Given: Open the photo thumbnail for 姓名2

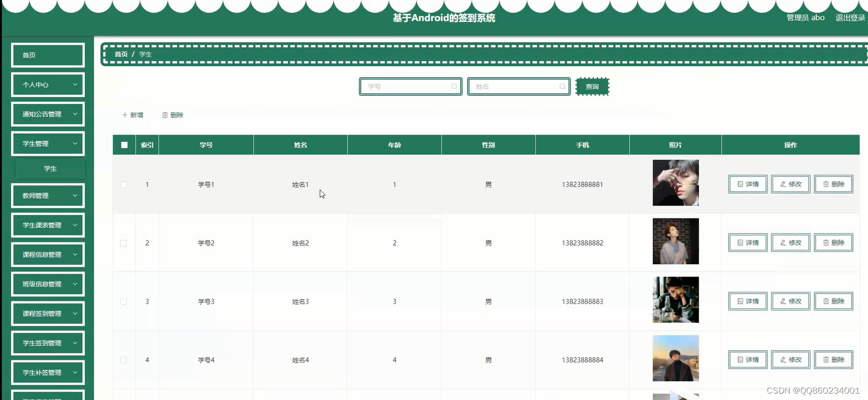Looking at the screenshot, I should click(x=676, y=241).
